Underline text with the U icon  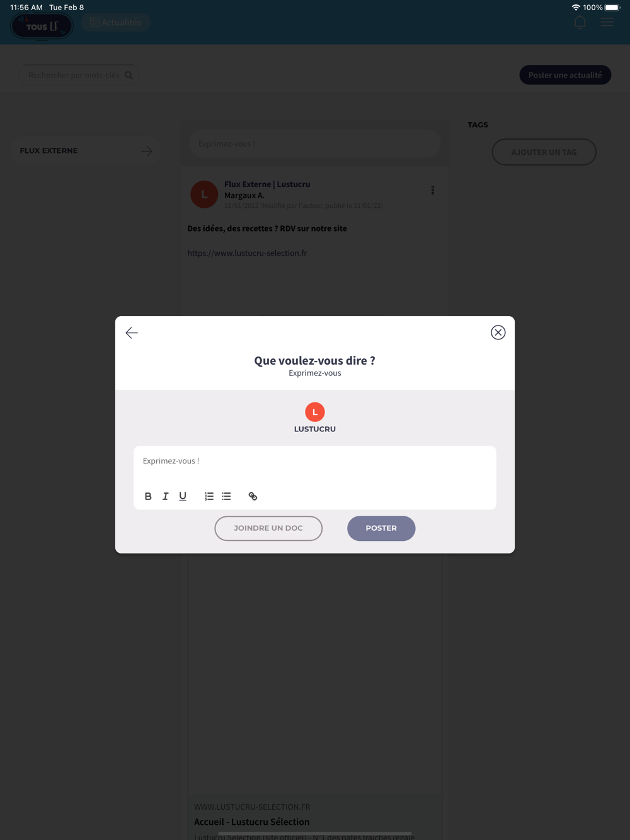click(x=183, y=496)
